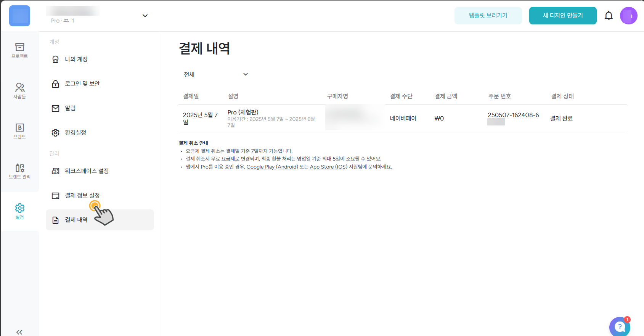Click the 구매자명 column header

(337, 96)
